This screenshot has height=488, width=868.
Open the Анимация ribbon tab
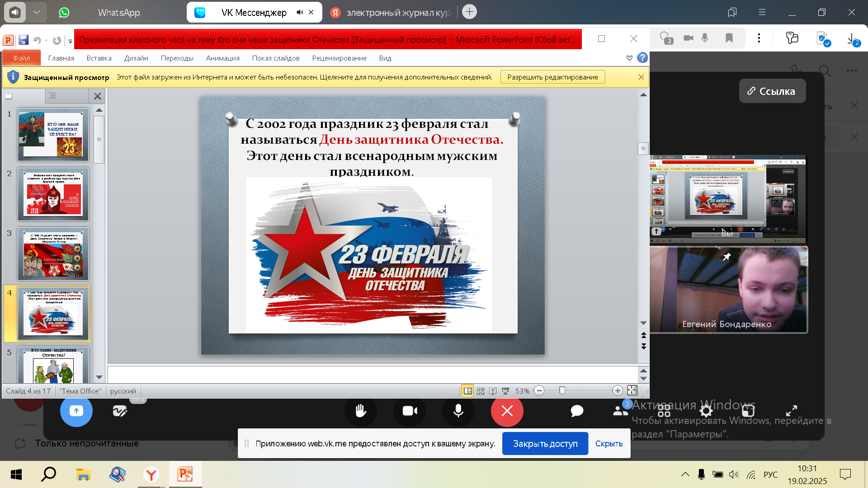(x=222, y=58)
